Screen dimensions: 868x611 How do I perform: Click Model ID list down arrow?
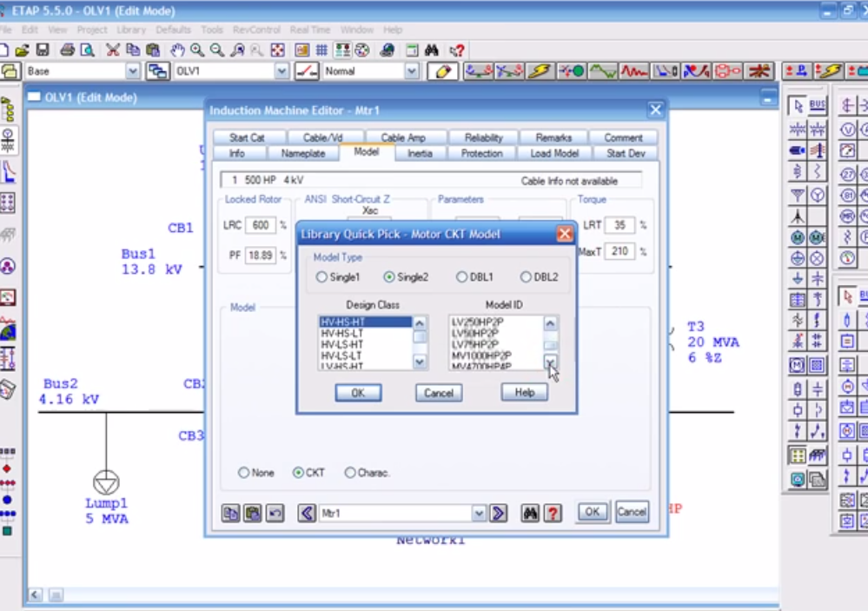tap(550, 362)
